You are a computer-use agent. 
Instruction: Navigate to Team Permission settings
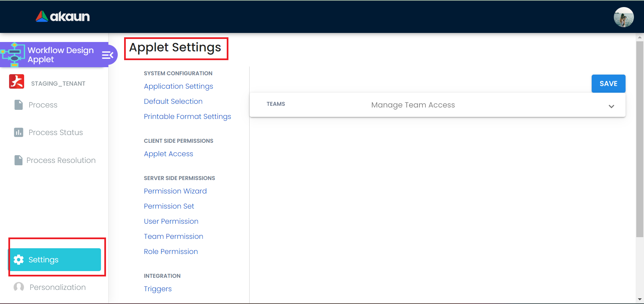pyautogui.click(x=173, y=236)
